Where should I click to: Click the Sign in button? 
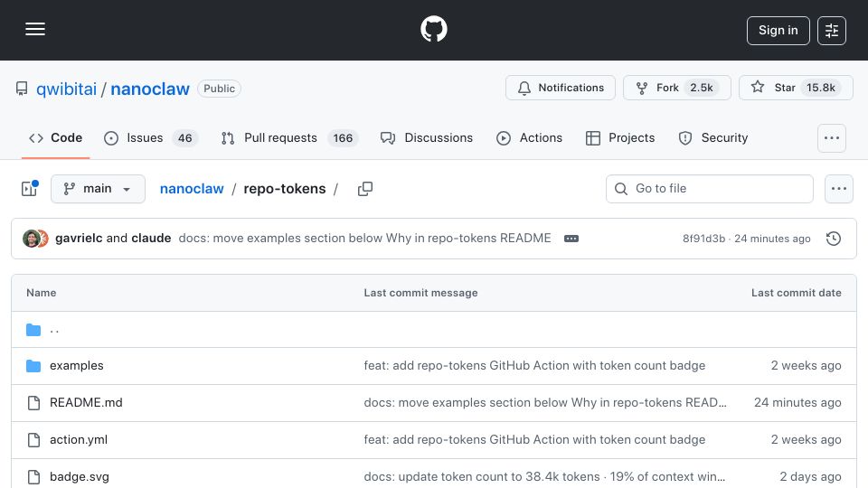tap(778, 31)
